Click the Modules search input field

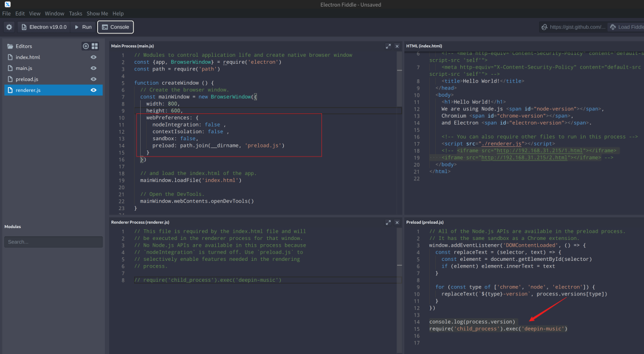point(53,242)
